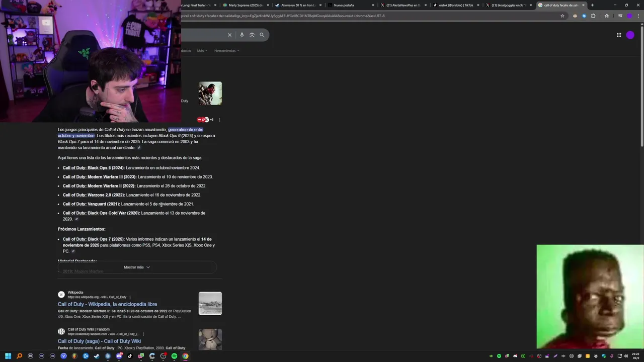
Task: Click 'Próximos Lanzamientos:' heading
Action: click(82, 229)
